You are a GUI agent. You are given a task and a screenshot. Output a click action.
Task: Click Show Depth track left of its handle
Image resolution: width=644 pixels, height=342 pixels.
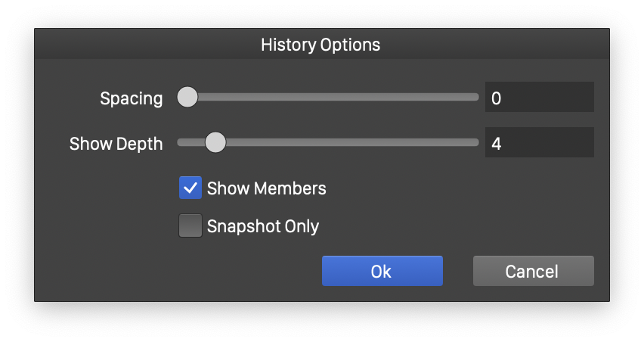pyautogui.click(x=191, y=142)
